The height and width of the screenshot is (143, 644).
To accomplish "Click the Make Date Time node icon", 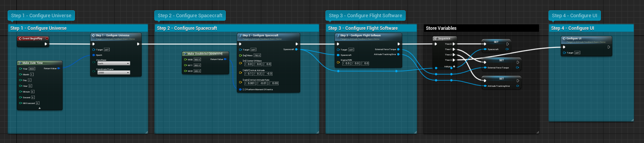I will 20,63.
